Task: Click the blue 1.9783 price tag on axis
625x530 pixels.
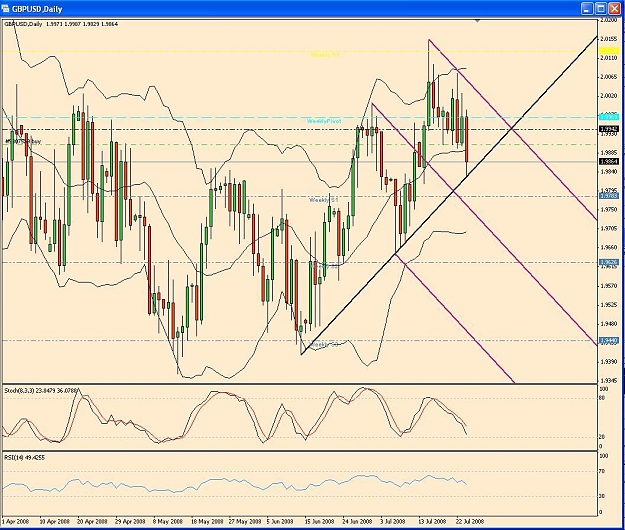Action: pos(609,196)
